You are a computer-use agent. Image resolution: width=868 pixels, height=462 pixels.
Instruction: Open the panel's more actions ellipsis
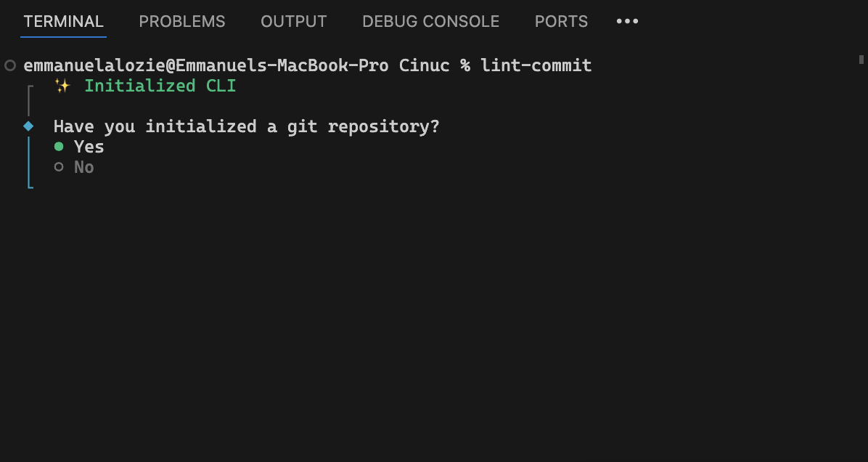(627, 21)
